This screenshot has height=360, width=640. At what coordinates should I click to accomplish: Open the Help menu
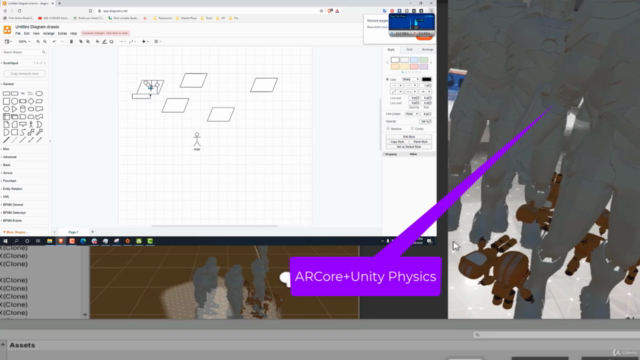click(73, 33)
